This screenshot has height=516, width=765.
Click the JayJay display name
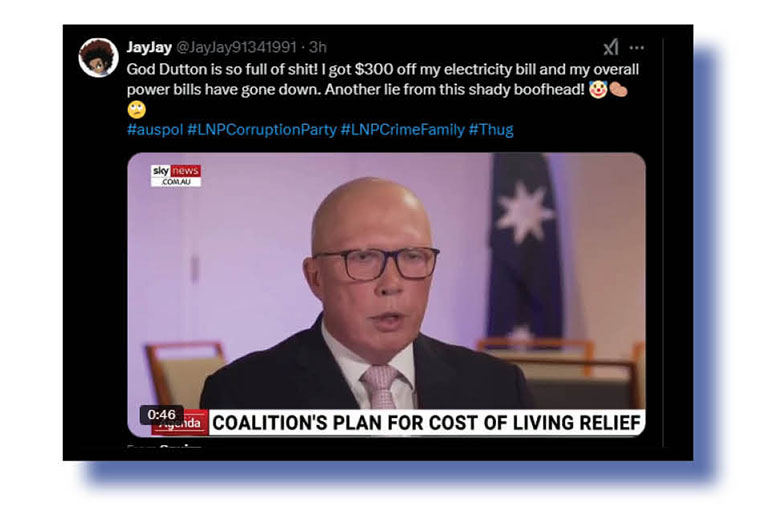(149, 47)
